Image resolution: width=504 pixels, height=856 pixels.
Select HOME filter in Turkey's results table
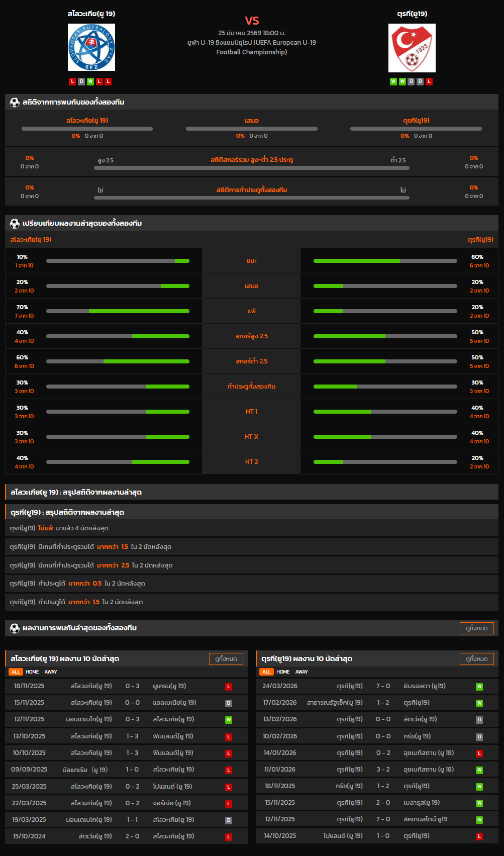pos(283,672)
